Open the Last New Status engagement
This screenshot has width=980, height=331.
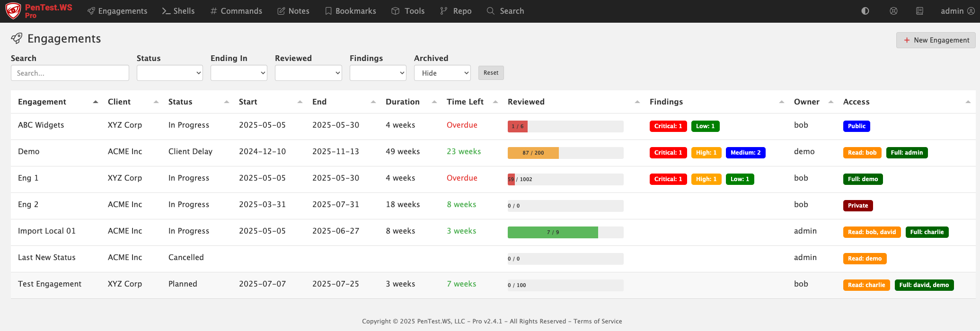coord(47,257)
